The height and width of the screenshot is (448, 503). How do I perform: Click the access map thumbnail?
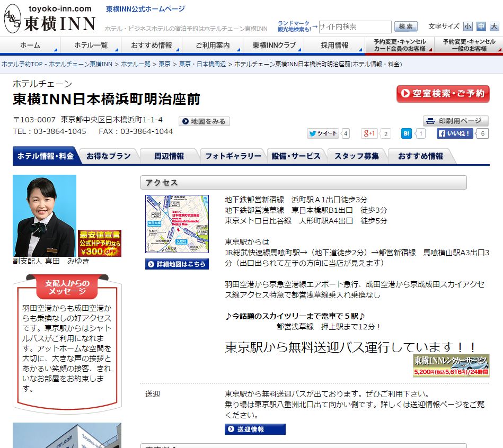pos(177,224)
